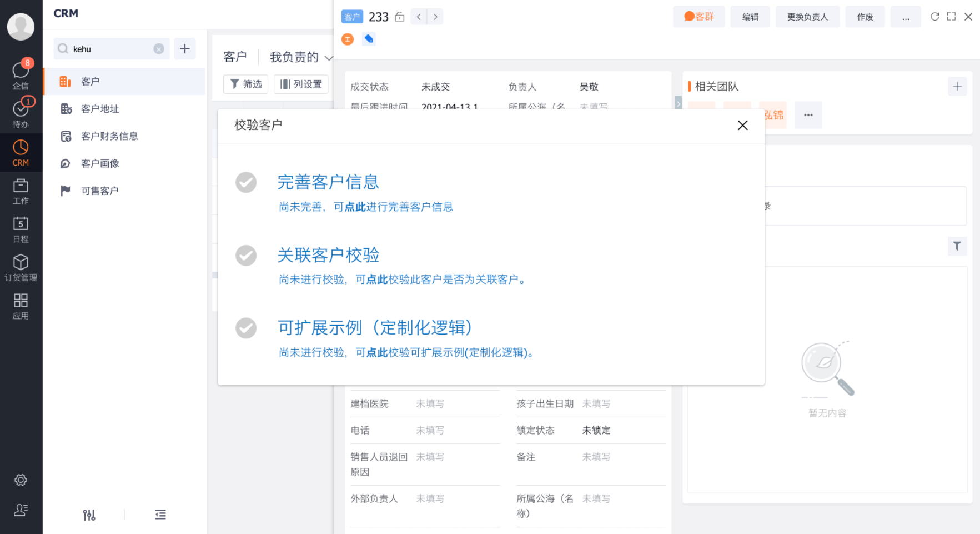The image size is (980, 534).
Task: Toggle the check circle for 可扩展示例
Action: coord(246,328)
